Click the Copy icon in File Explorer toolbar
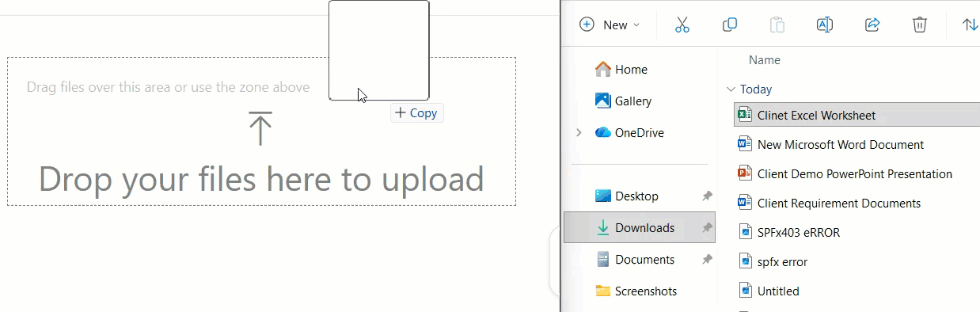 coord(730,25)
